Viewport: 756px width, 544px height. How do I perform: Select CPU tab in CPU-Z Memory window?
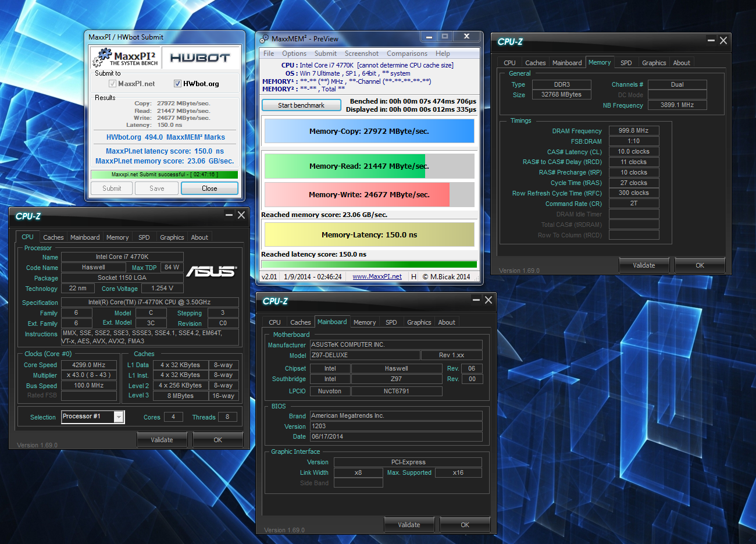pyautogui.click(x=509, y=63)
